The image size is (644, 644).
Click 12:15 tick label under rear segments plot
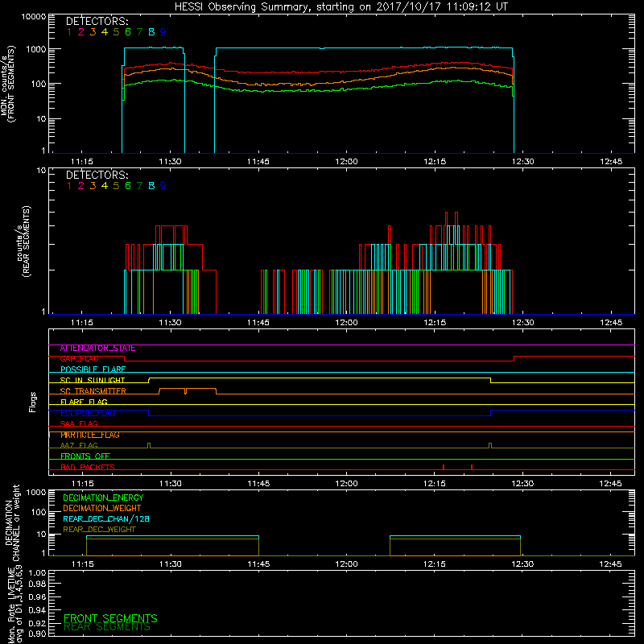[435, 323]
